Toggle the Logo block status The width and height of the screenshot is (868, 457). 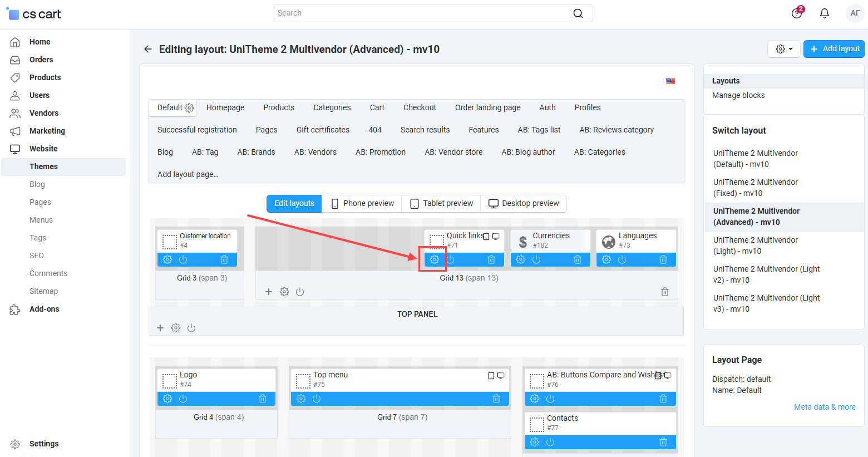(183, 399)
